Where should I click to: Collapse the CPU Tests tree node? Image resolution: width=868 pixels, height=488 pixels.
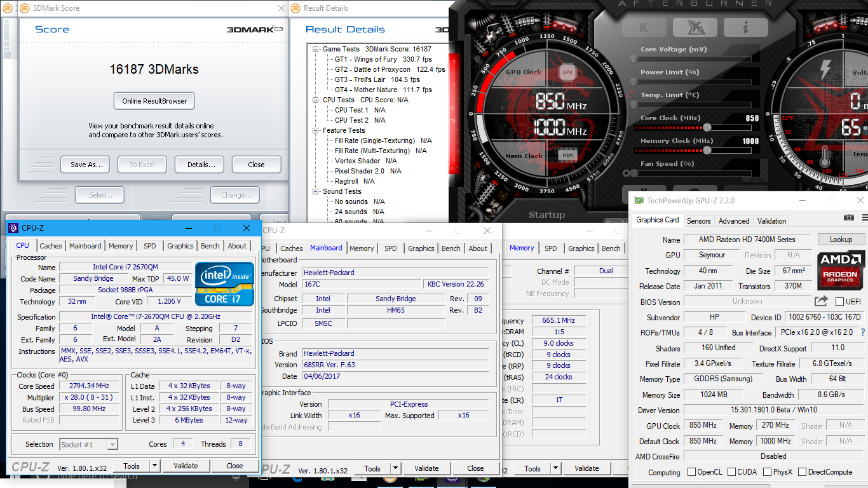(x=316, y=100)
